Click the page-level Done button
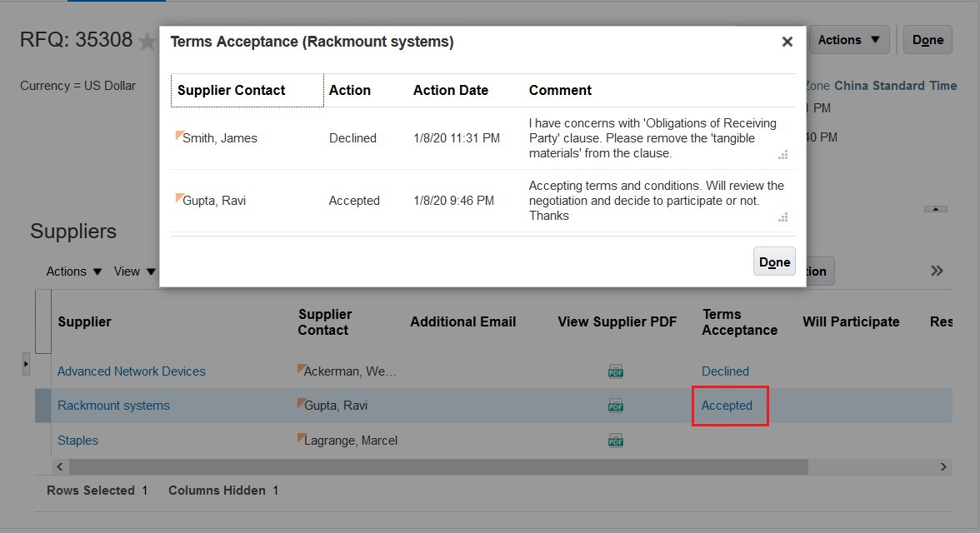The height and width of the screenshot is (533, 980). pyautogui.click(x=927, y=40)
